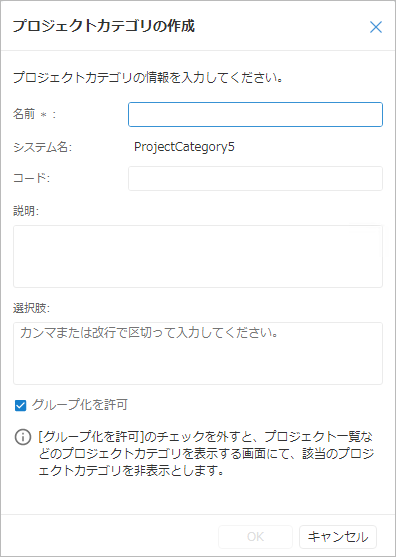
Task: Close the プロジェクトカテゴリの作成 dialog via X icon
Action: 375,27
